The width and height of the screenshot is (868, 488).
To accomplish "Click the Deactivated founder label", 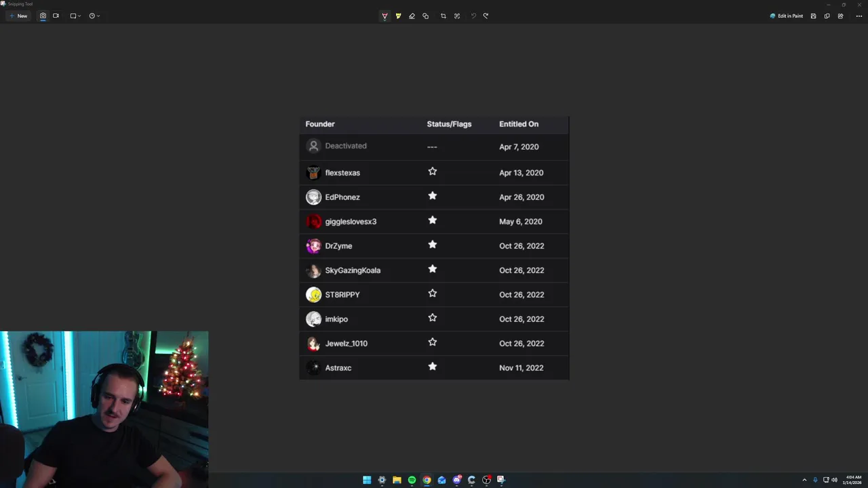I will [346, 146].
